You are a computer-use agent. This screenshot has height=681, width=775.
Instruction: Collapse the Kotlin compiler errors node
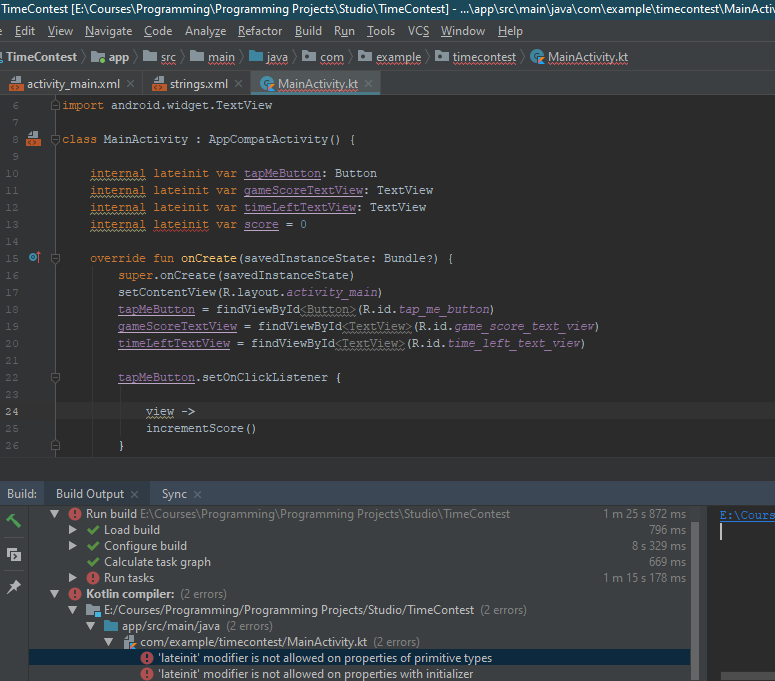pyautogui.click(x=56, y=594)
